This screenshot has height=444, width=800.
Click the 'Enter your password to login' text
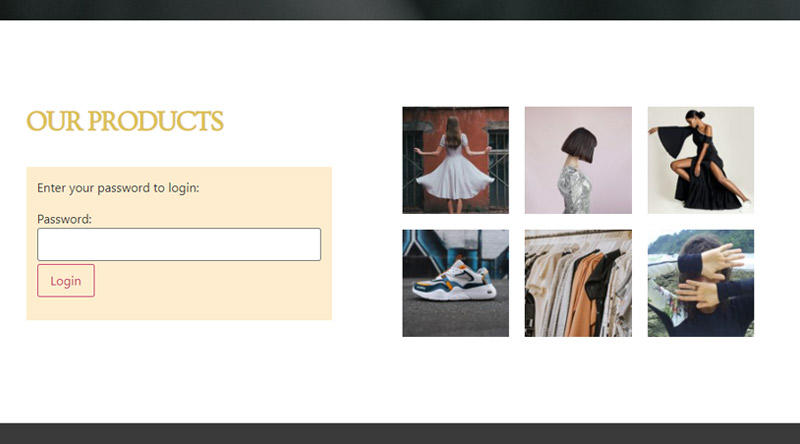[118, 188]
